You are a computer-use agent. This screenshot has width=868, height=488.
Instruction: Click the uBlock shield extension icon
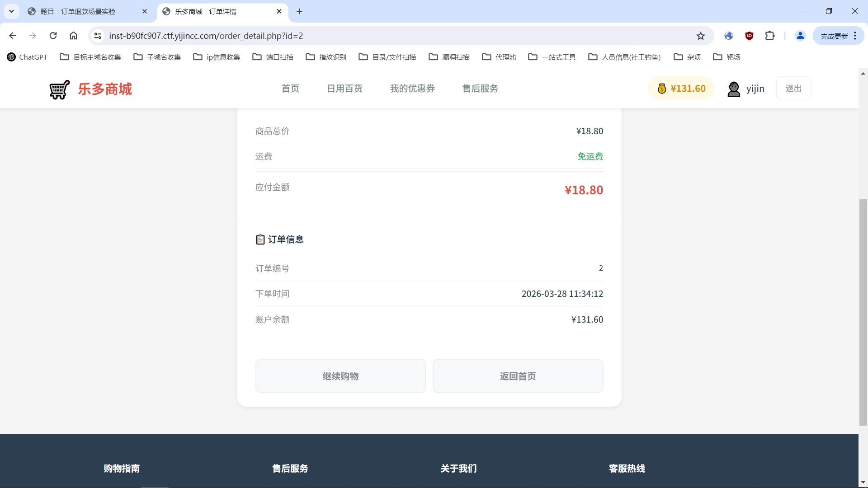(x=749, y=36)
